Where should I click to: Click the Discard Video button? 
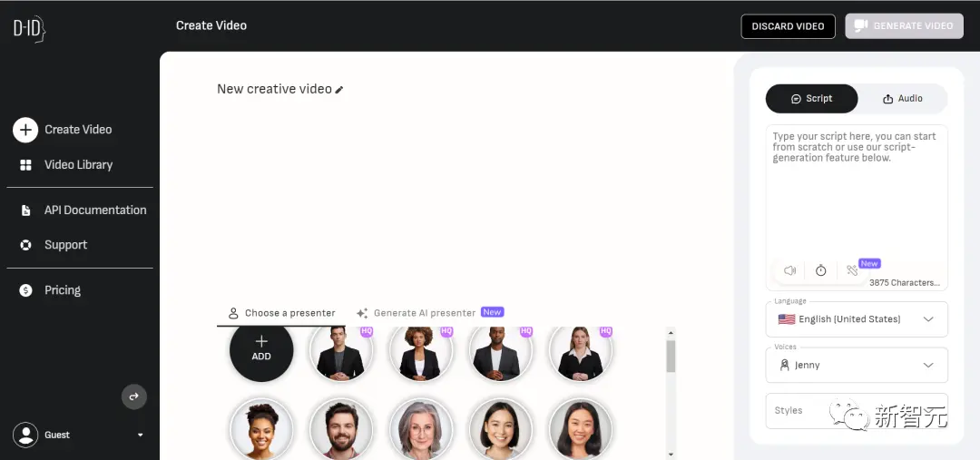click(789, 26)
